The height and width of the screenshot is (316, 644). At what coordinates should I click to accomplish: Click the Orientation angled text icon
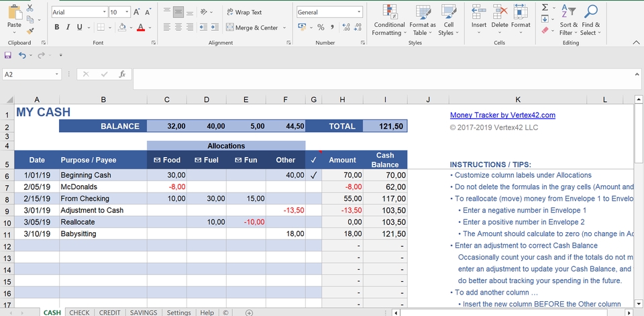204,12
